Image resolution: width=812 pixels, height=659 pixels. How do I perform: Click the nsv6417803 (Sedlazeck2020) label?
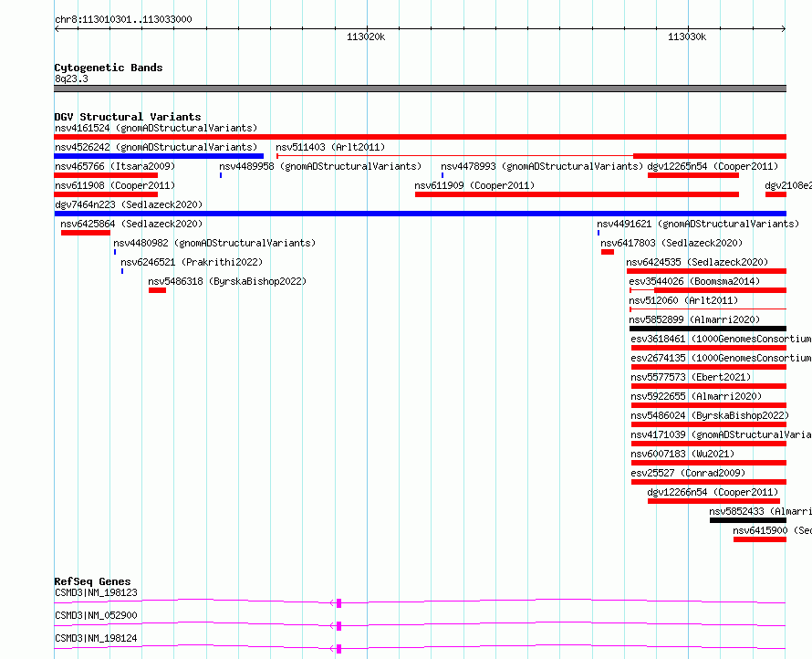click(x=671, y=243)
